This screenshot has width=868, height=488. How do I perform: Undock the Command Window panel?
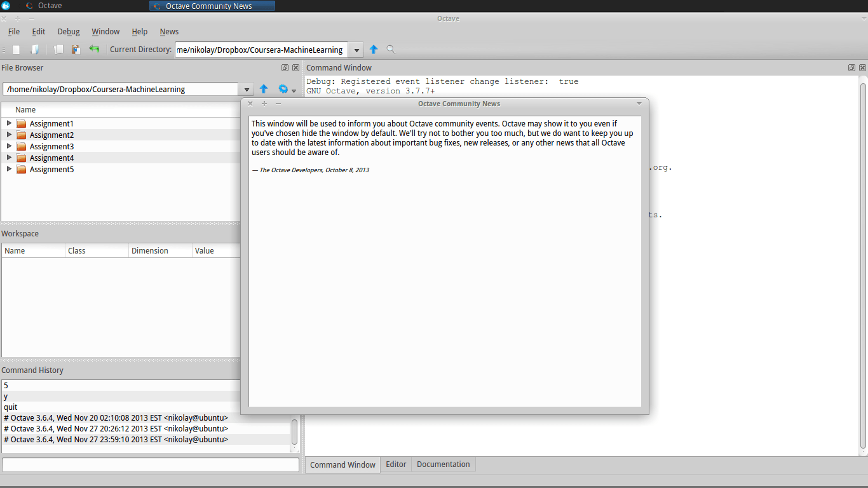[851, 67]
